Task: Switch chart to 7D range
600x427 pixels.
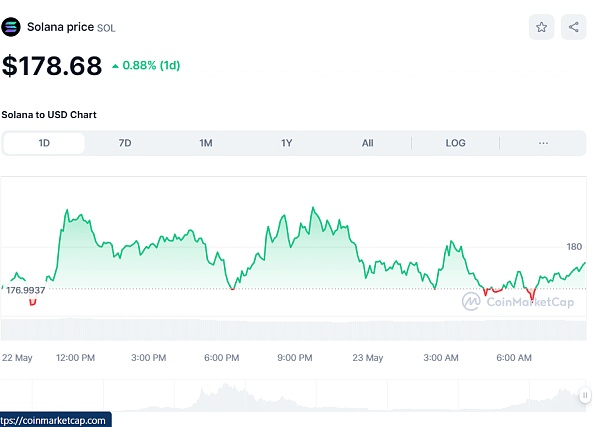Action: point(125,143)
